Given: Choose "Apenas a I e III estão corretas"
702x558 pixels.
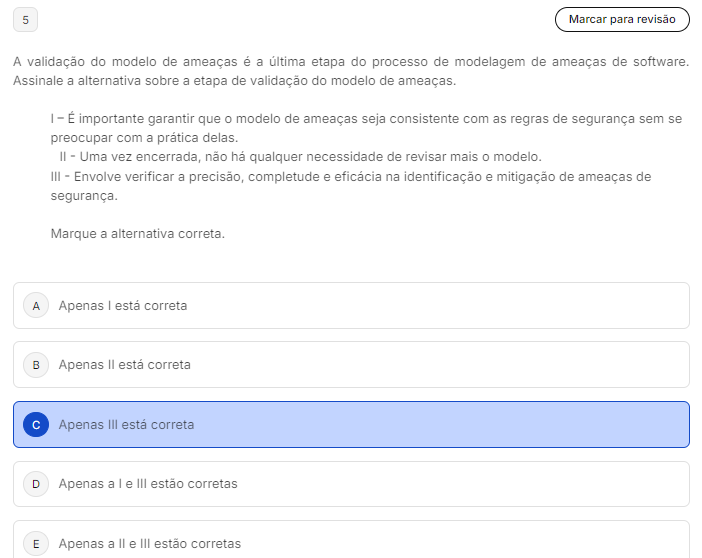Looking at the screenshot, I should pyautogui.click(x=148, y=484).
